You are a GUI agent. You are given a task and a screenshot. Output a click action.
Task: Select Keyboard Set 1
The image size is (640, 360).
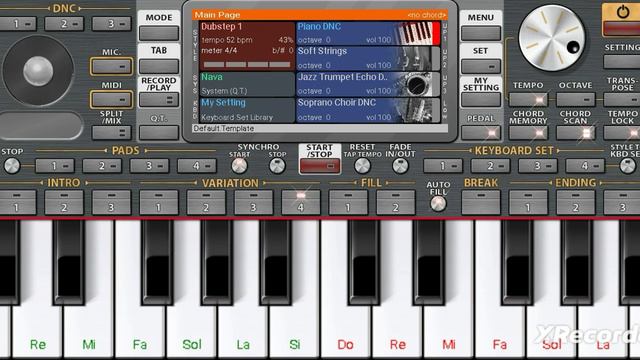pos(443,166)
